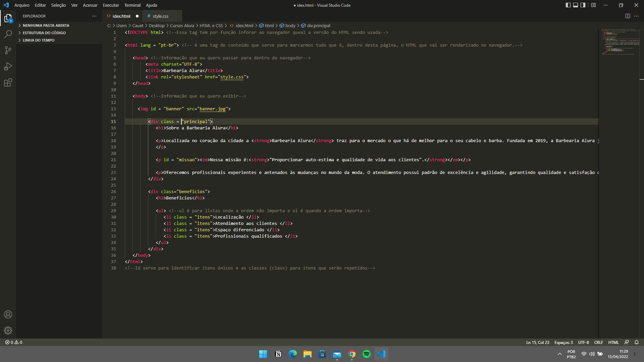Click Cursos Alura breadcrumb
The height and width of the screenshot is (362, 644).
[182, 25]
